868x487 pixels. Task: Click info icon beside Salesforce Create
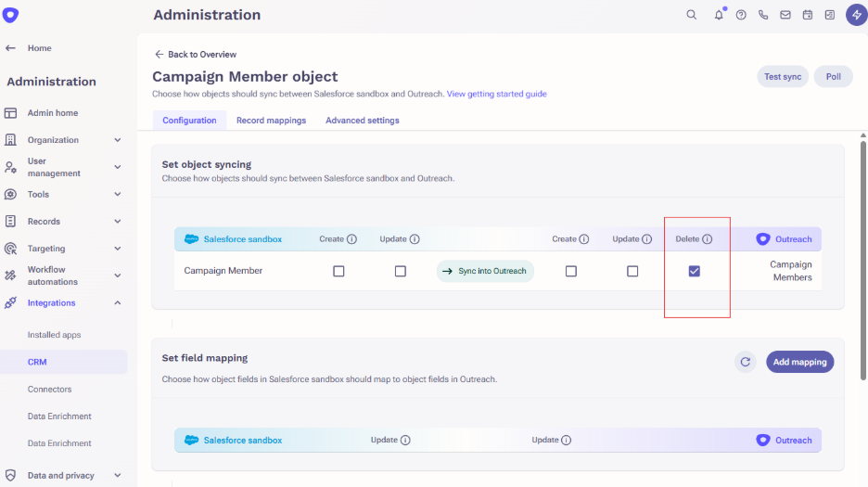352,239
